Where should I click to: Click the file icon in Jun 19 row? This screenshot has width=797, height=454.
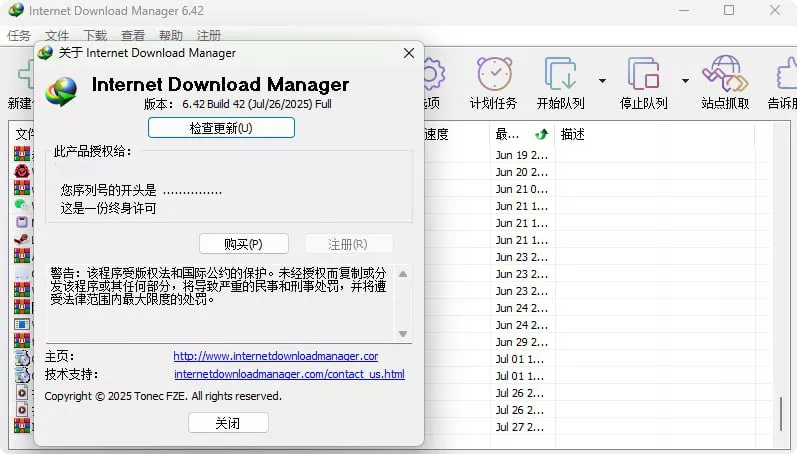tap(22, 154)
